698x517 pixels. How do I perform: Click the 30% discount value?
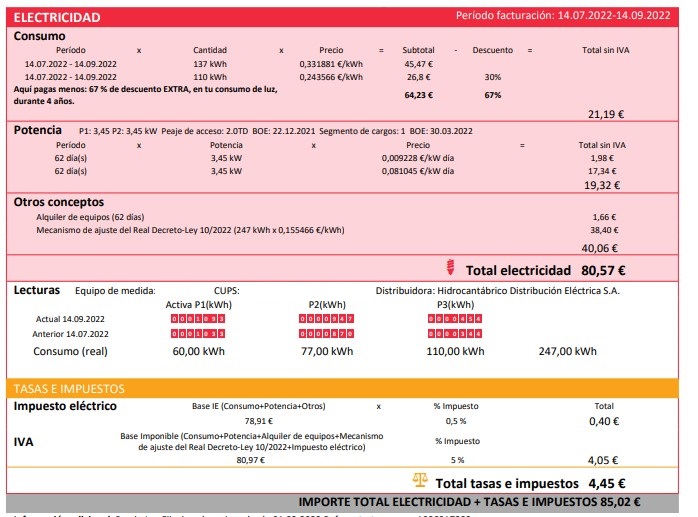pyautogui.click(x=493, y=77)
